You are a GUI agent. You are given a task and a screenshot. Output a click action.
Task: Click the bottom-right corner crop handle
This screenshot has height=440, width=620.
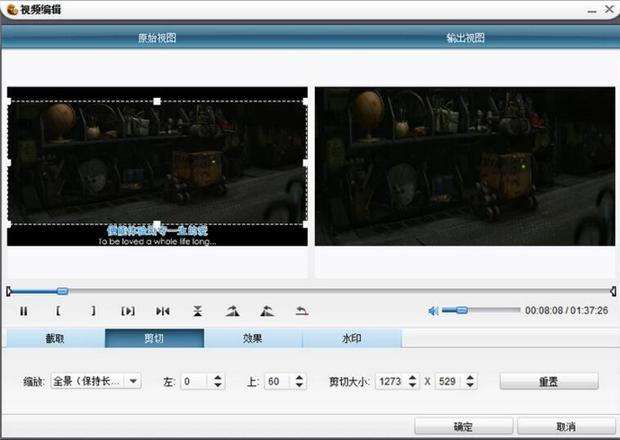click(306, 224)
